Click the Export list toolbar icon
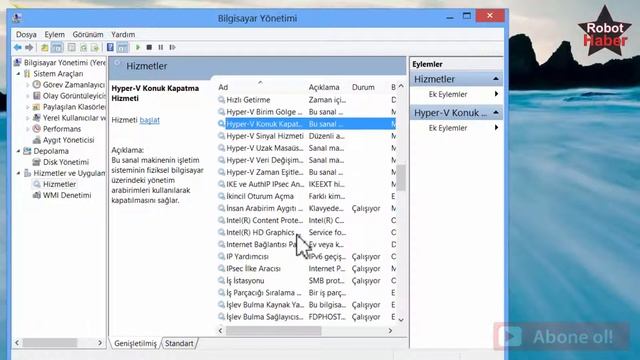Image resolution: width=640 pixels, height=360 pixels. pos(95,47)
